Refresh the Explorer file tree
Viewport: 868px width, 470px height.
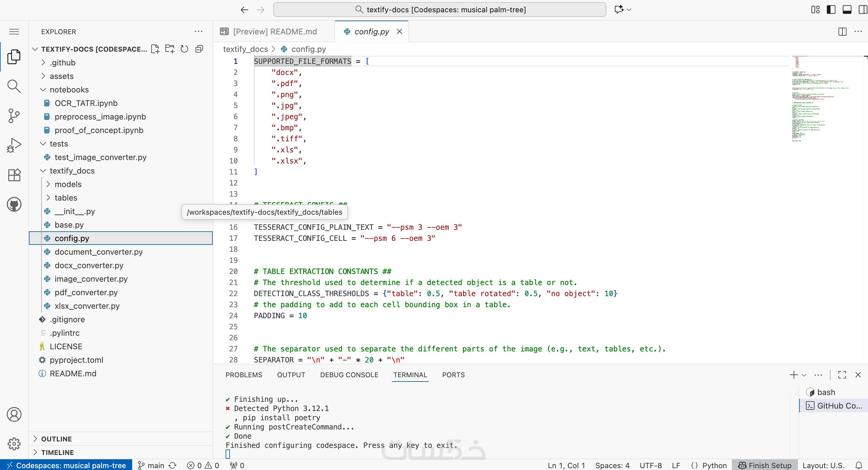click(x=184, y=49)
